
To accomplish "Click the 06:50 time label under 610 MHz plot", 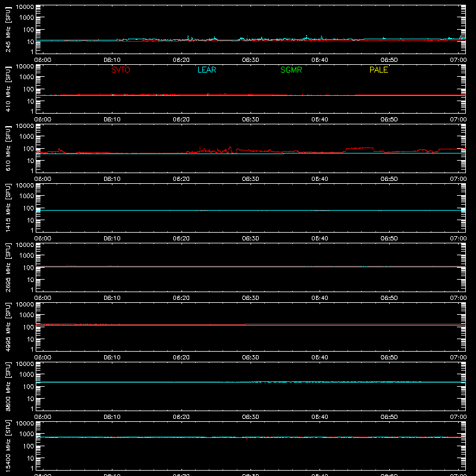I will (389, 179).
